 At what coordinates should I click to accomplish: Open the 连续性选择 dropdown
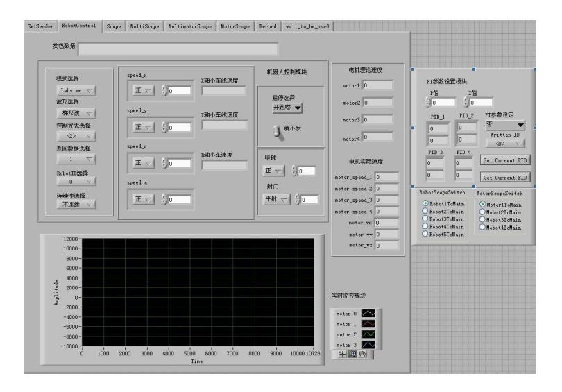(x=76, y=205)
